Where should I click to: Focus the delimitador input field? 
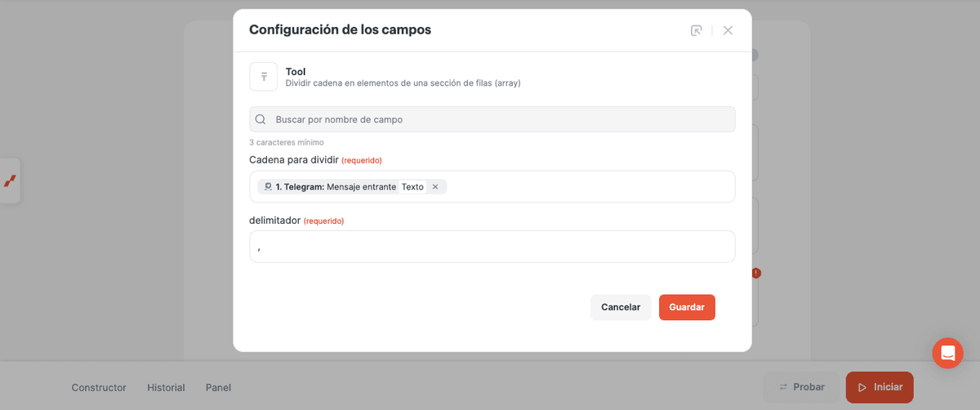tap(492, 247)
